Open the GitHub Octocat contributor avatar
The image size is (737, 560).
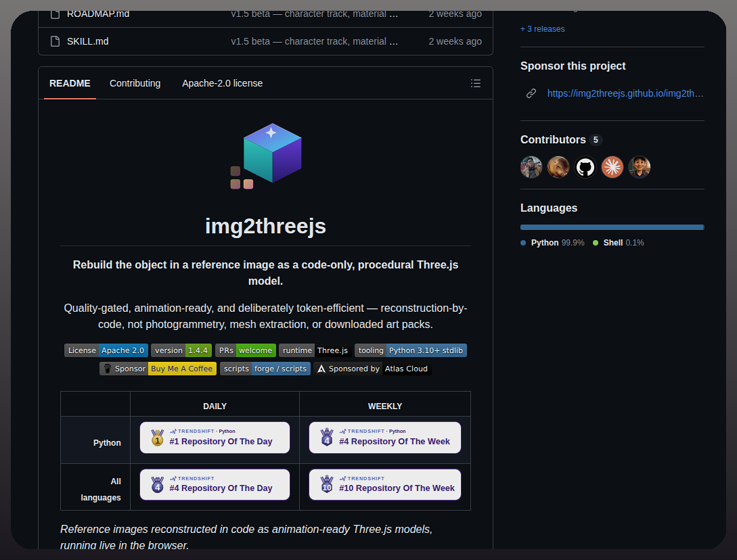click(585, 167)
